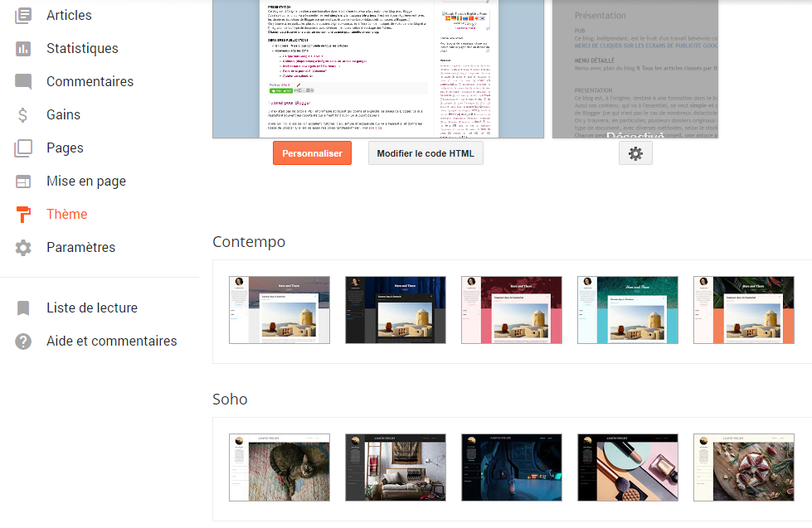Switch to the Thème sidebar entry

pos(66,214)
